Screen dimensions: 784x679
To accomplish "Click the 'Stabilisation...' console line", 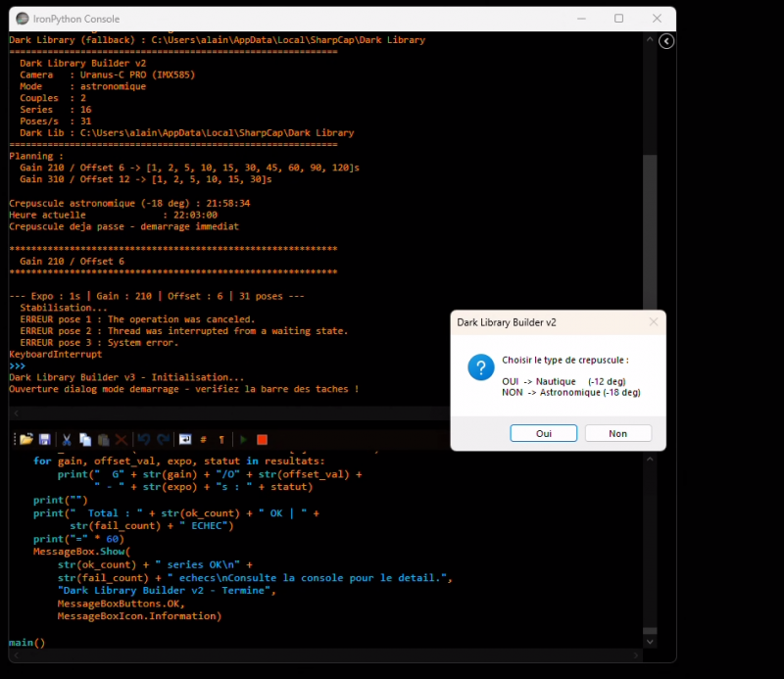I will click(x=64, y=308).
